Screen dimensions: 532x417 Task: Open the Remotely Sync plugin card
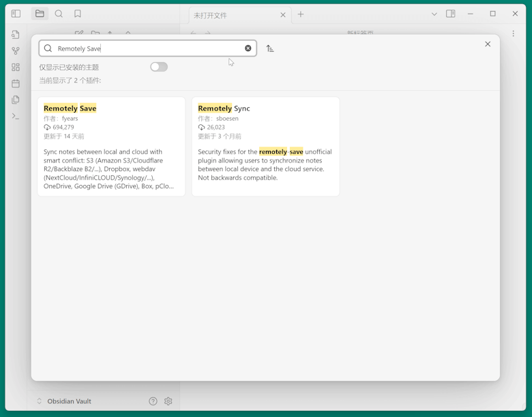click(x=265, y=146)
